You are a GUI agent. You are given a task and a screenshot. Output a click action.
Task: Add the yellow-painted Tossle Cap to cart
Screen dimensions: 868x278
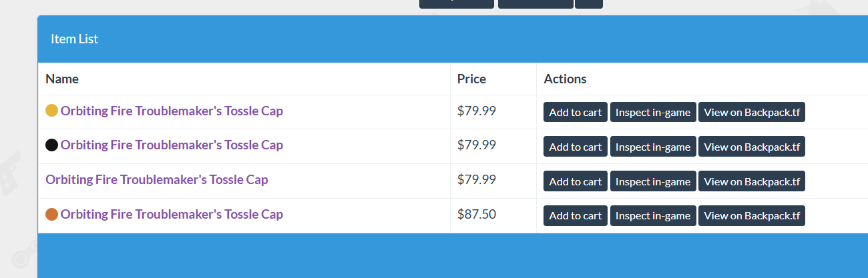(x=576, y=112)
